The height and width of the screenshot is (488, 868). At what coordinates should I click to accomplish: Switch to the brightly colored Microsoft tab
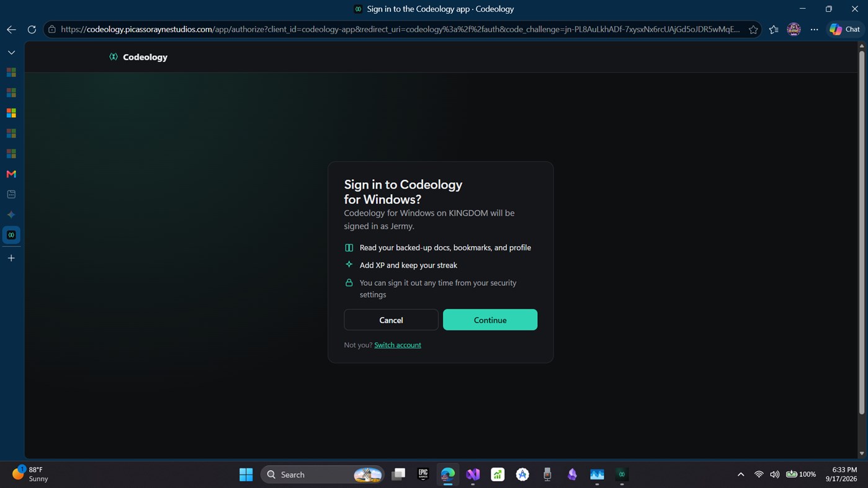click(11, 113)
